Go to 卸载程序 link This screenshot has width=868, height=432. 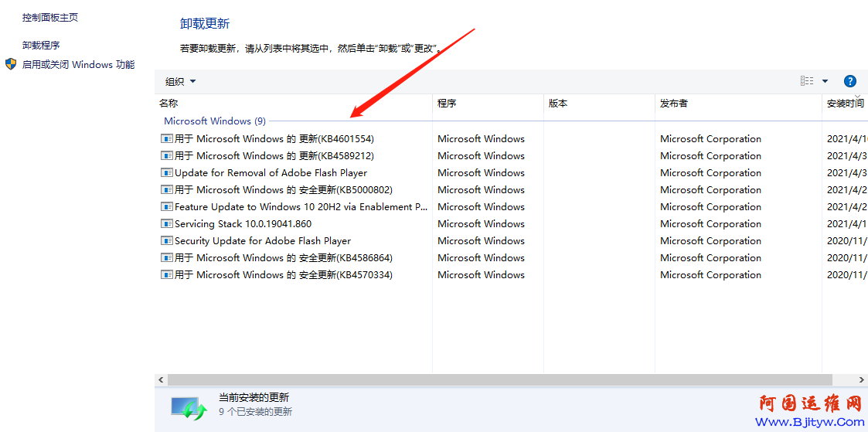click(41, 45)
